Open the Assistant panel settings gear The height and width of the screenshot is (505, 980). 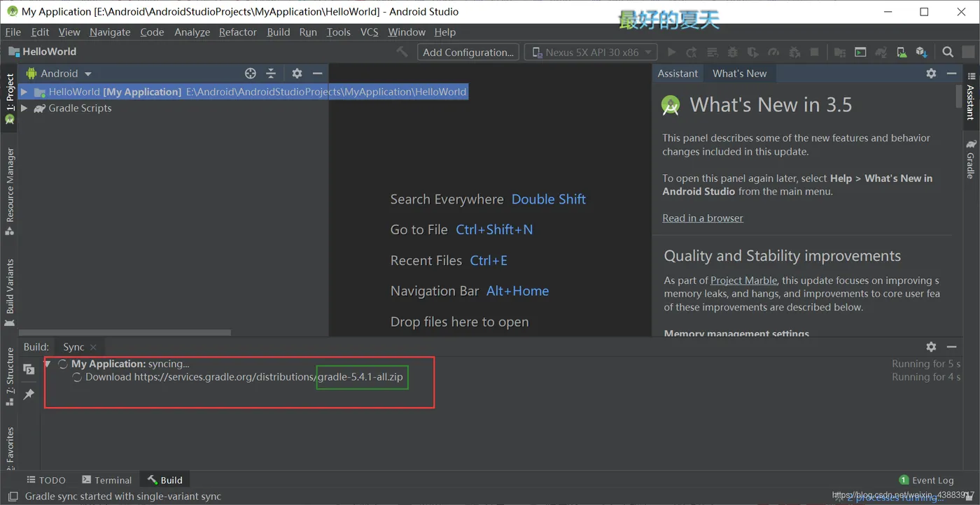931,73
